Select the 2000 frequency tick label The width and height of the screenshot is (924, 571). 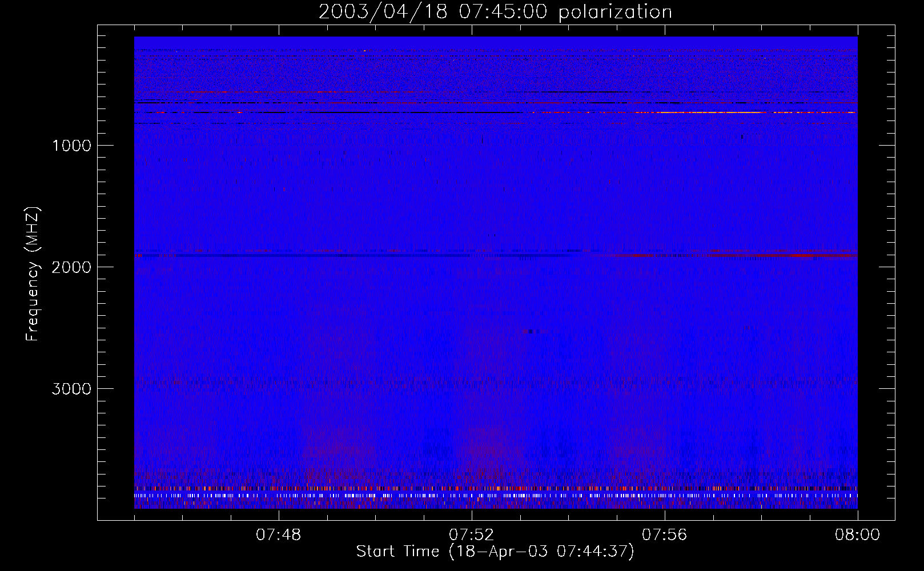[71, 267]
